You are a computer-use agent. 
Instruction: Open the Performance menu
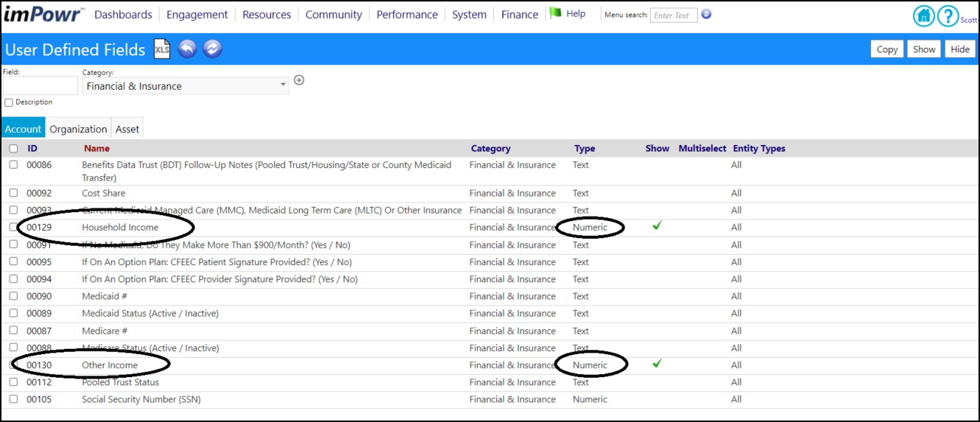point(407,14)
